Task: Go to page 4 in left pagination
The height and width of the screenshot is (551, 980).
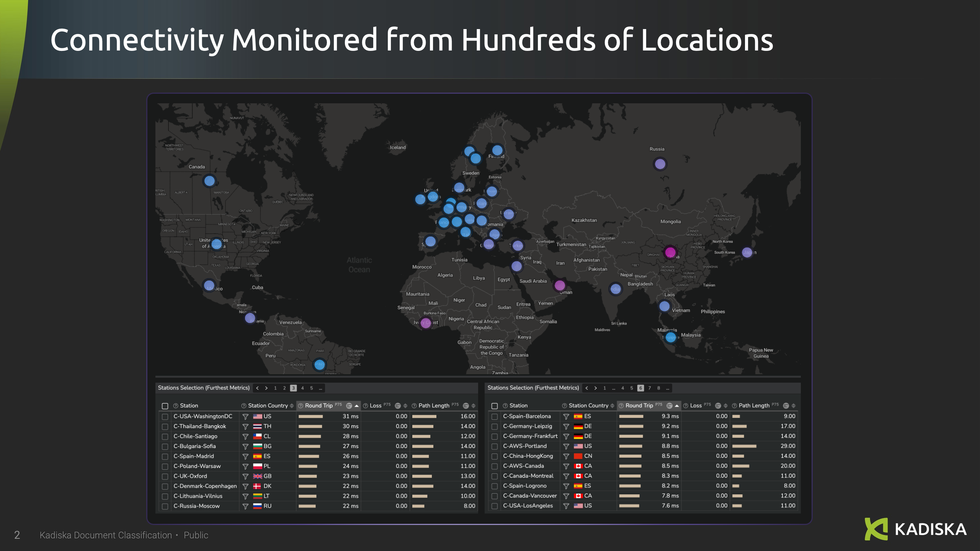Action: [302, 388]
